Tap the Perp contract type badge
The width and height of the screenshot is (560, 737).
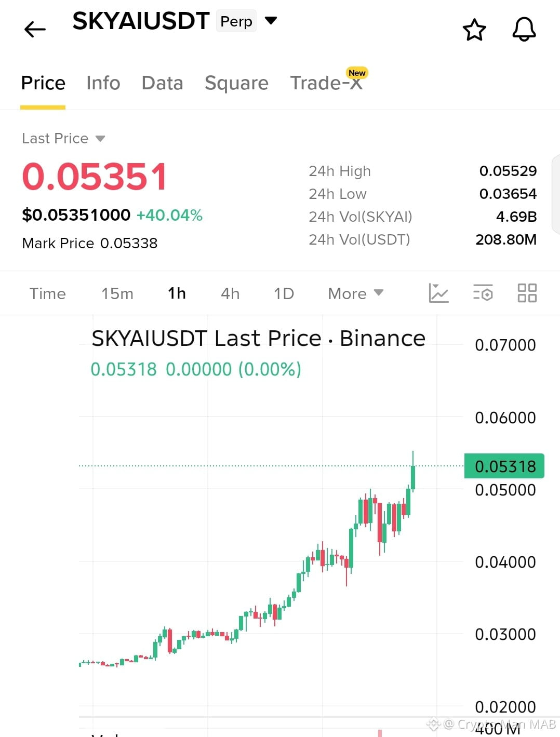pos(236,21)
